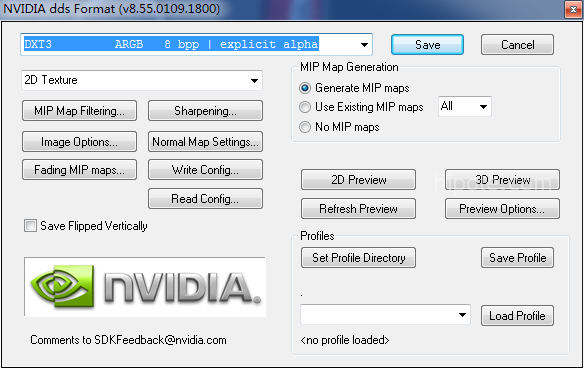Click the Save button

coord(427,45)
